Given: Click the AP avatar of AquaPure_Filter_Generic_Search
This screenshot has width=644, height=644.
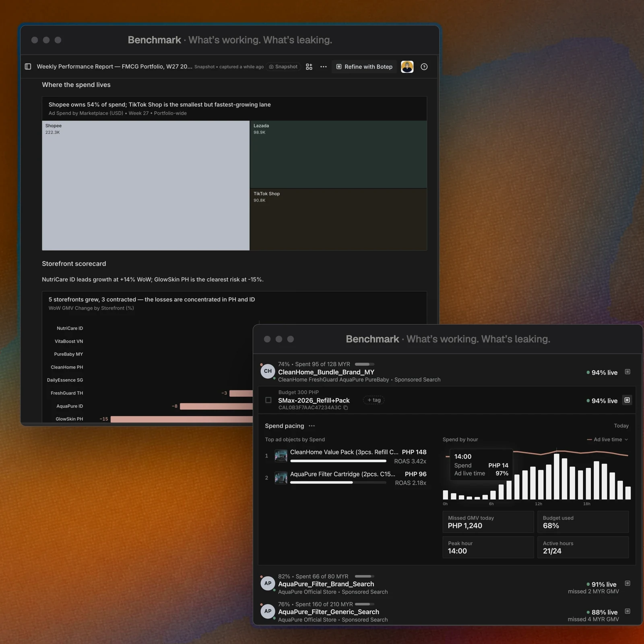Looking at the screenshot, I should point(268,611).
